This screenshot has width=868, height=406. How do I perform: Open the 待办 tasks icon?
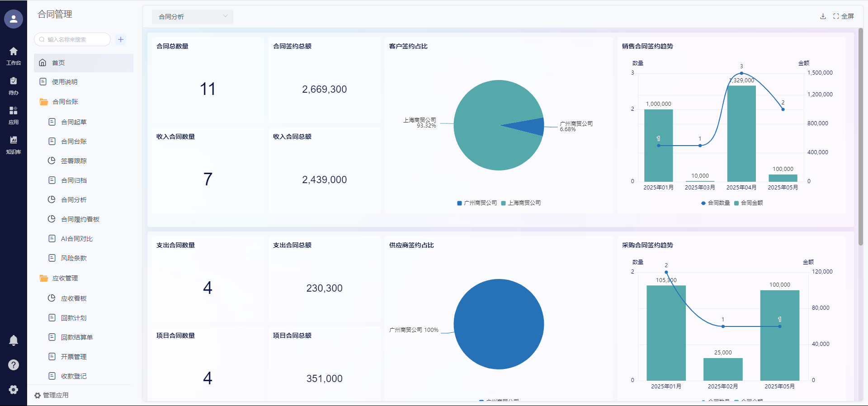click(x=14, y=85)
